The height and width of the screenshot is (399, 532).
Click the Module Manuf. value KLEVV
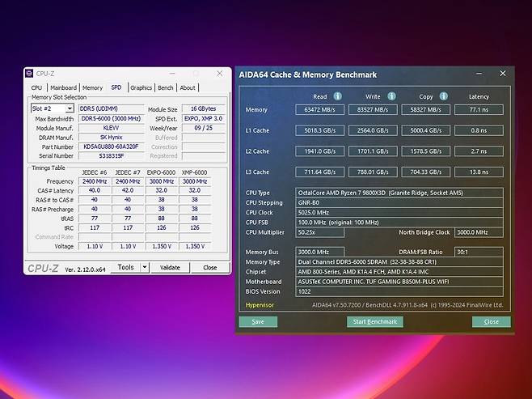111,128
